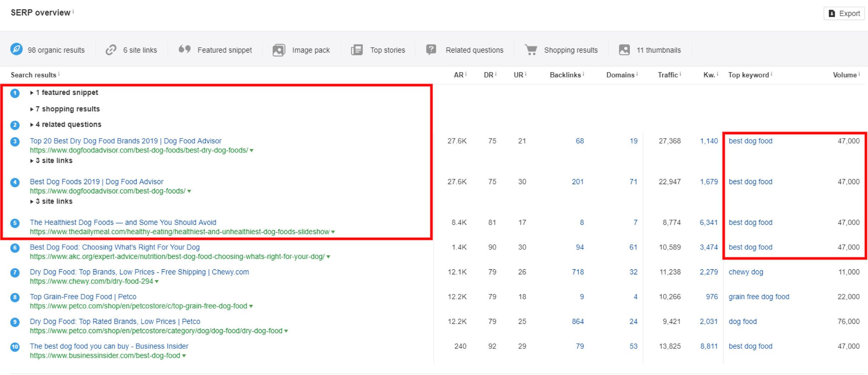
Task: Open dropdown arrow after chewy.com URL
Action: tap(157, 282)
